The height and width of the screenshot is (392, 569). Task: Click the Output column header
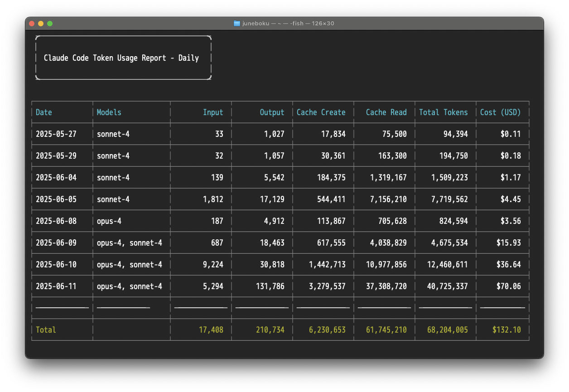(272, 112)
